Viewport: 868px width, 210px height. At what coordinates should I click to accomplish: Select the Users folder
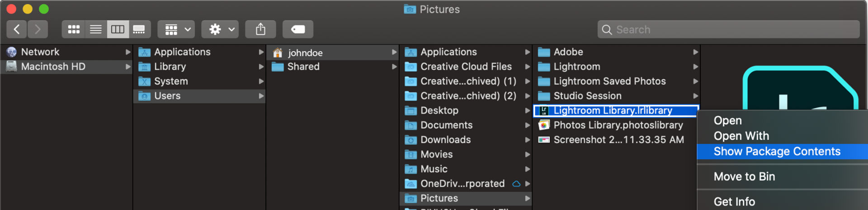click(x=199, y=96)
